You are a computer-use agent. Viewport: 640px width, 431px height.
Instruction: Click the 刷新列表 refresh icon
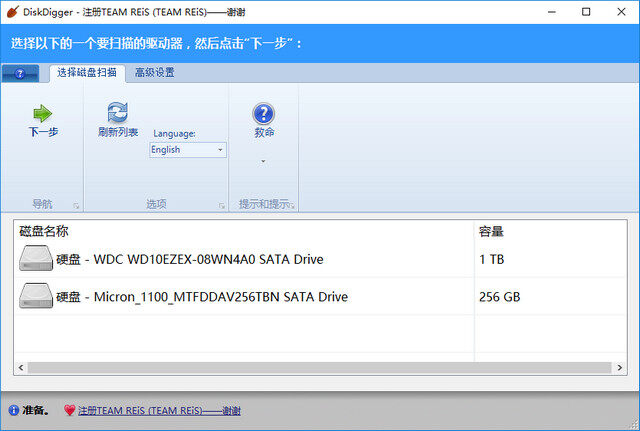(118, 112)
